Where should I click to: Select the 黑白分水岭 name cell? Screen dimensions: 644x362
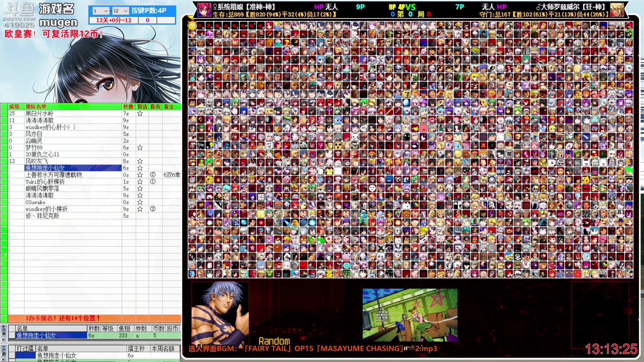73,114
